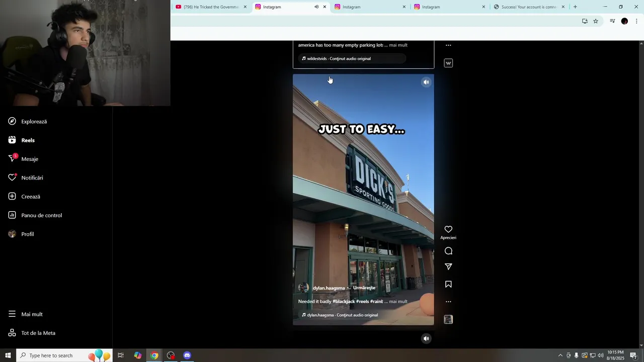Mute audio on the Dick's Sporting Goods reel
This screenshot has height=362, width=644.
[426, 82]
